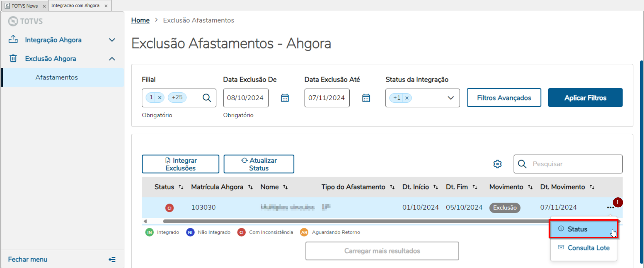Collapse the Exclusão Ahgora menu section
This screenshot has width=644, height=268.
[112, 59]
